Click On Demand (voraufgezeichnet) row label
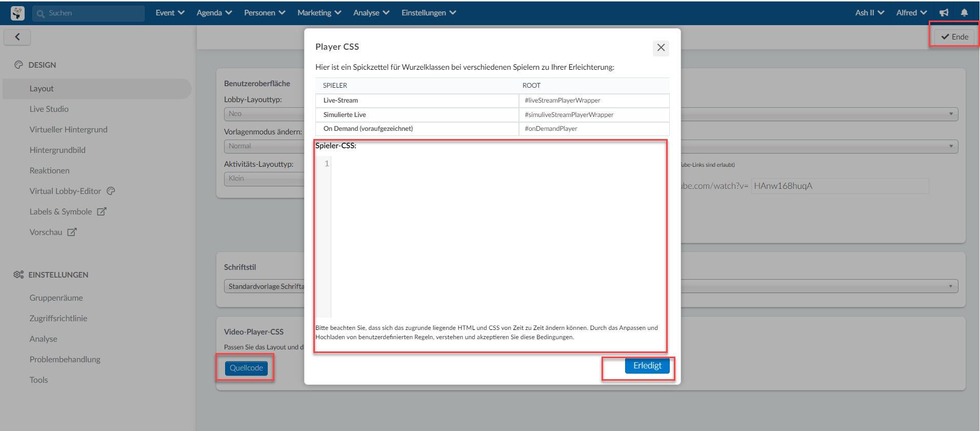The image size is (980, 431). coord(368,129)
